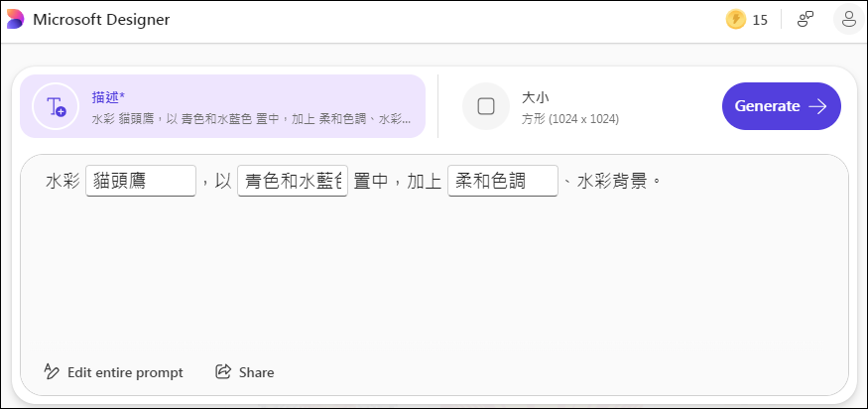Viewport: 868px width, 409px height.
Task: Click the text-plus description icon
Action: tap(56, 106)
